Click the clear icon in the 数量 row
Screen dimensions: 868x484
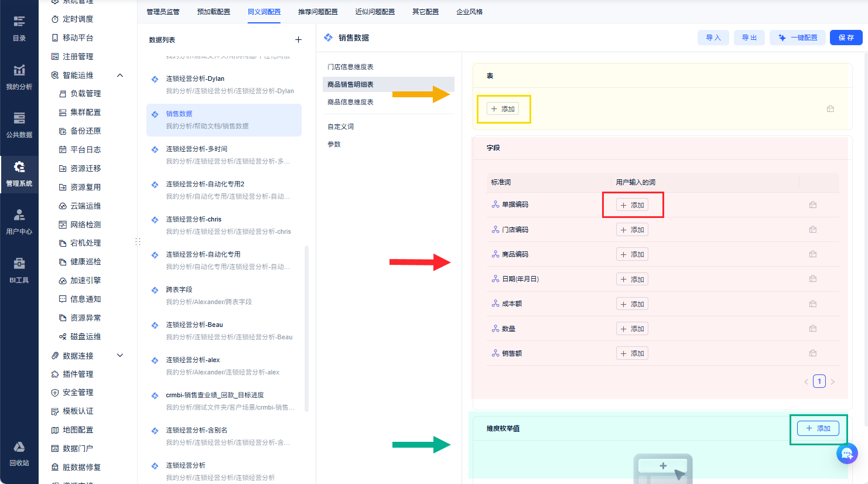tap(813, 329)
